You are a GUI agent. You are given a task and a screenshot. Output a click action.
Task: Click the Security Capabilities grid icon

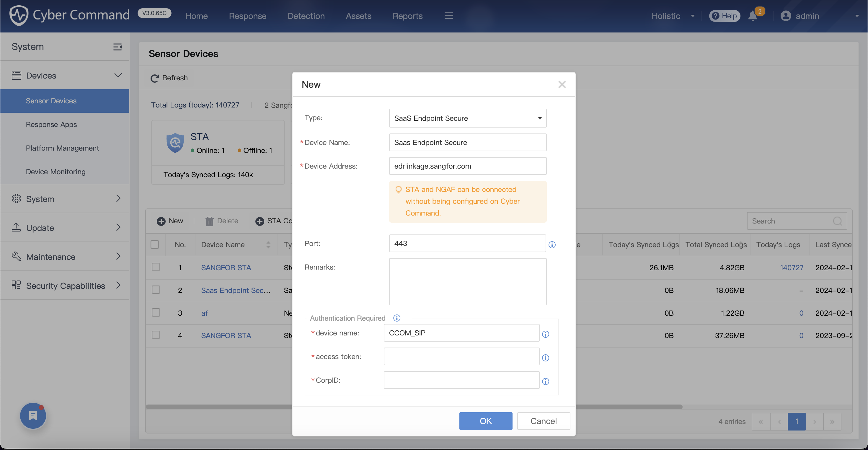[16, 285]
